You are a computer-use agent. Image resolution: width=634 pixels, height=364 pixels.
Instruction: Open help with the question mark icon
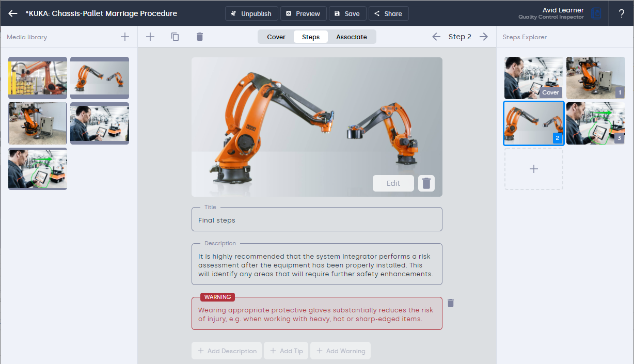point(622,13)
